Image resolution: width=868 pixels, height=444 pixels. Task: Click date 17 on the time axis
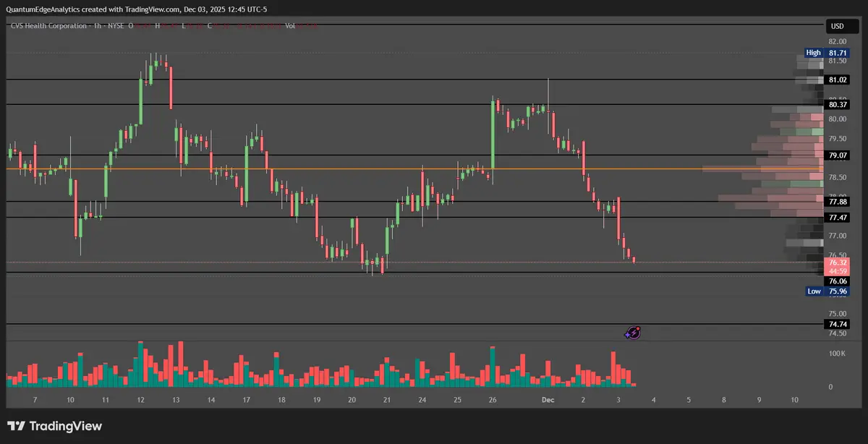pos(246,399)
